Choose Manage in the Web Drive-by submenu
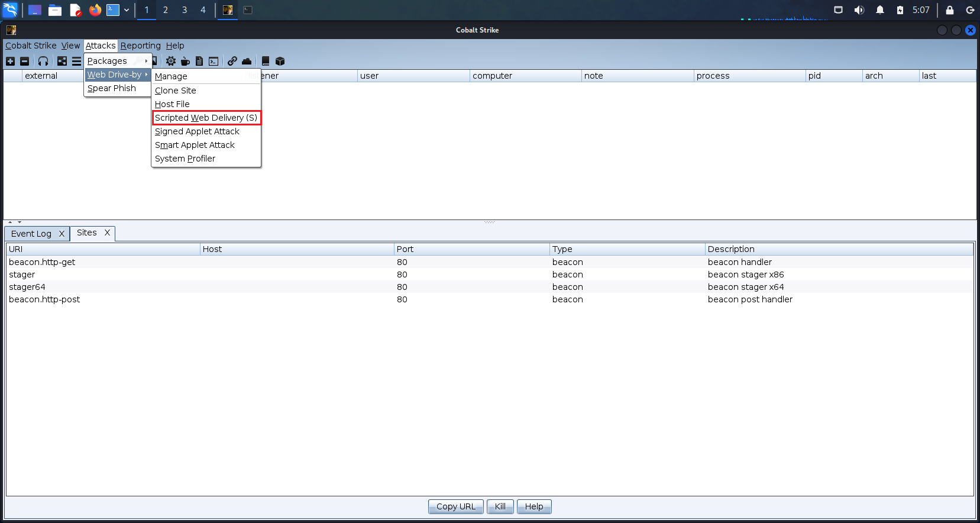 pos(206,76)
